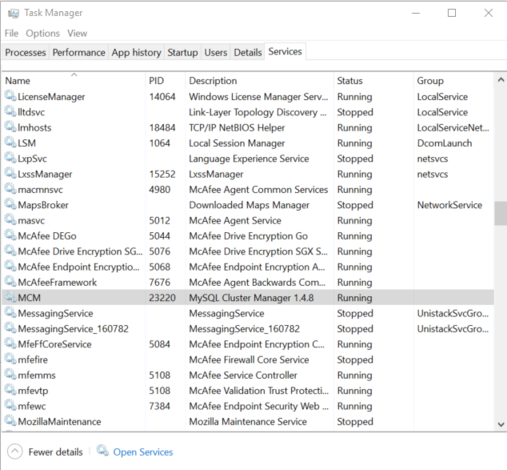Select the McAfee Endpoint Encryptio... service row
Screen dimensions: 507x470
(x=248, y=267)
